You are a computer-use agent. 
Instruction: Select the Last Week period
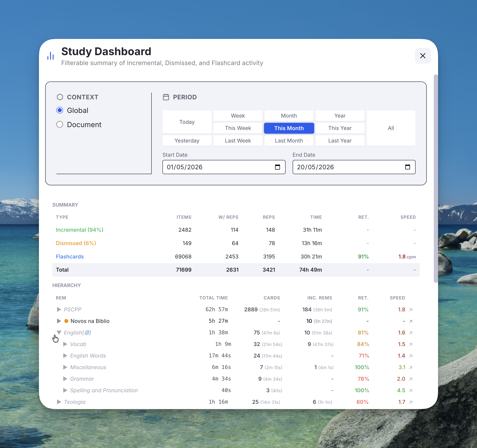coord(238,140)
